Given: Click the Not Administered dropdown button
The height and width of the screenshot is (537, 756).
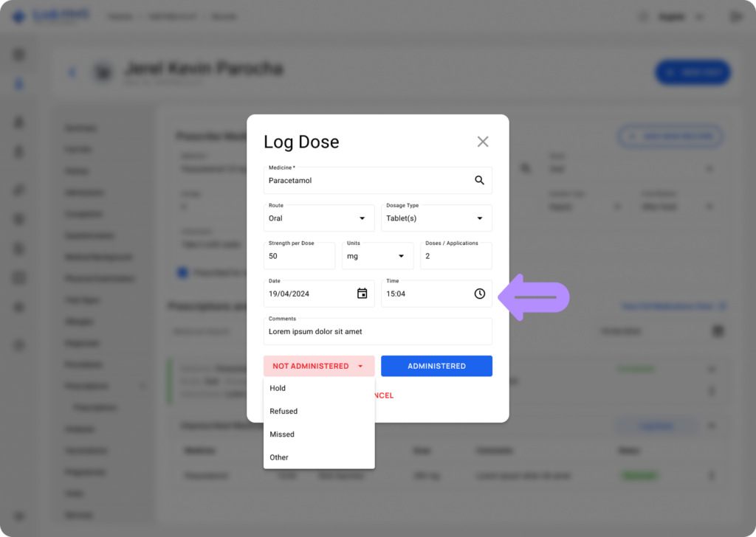Looking at the screenshot, I should [x=318, y=366].
